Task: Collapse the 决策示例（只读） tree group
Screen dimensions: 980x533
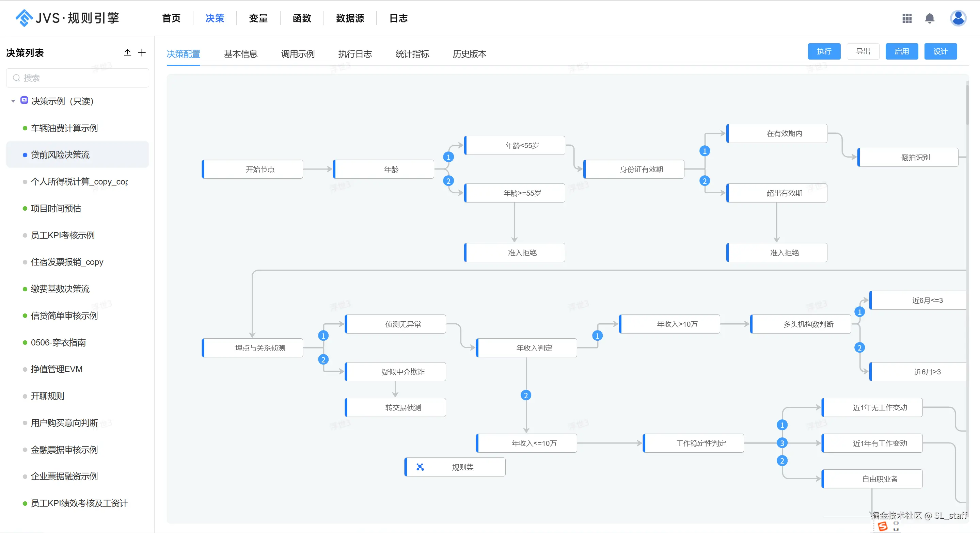Action: click(13, 101)
